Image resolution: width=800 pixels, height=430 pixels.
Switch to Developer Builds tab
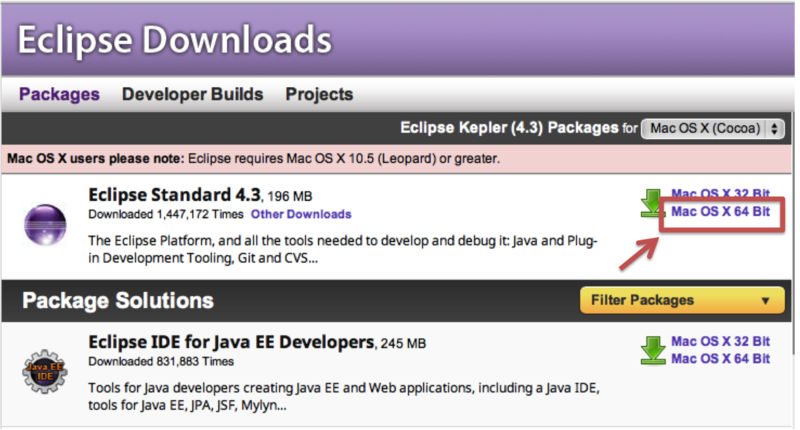[192, 94]
